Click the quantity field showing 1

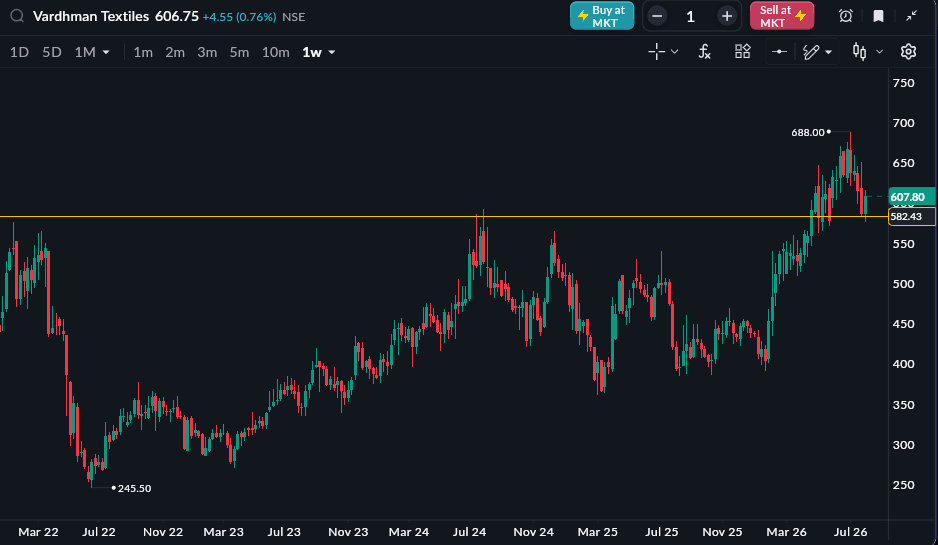[691, 16]
